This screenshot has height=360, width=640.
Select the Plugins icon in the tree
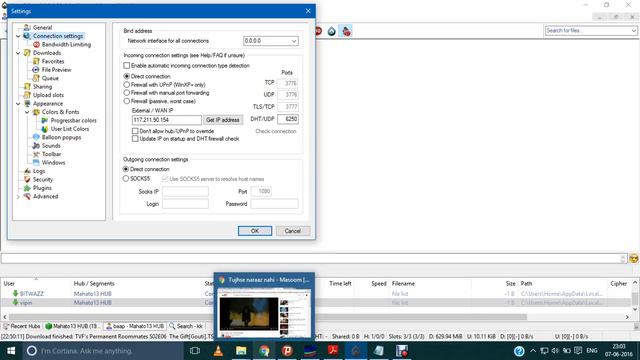27,188
